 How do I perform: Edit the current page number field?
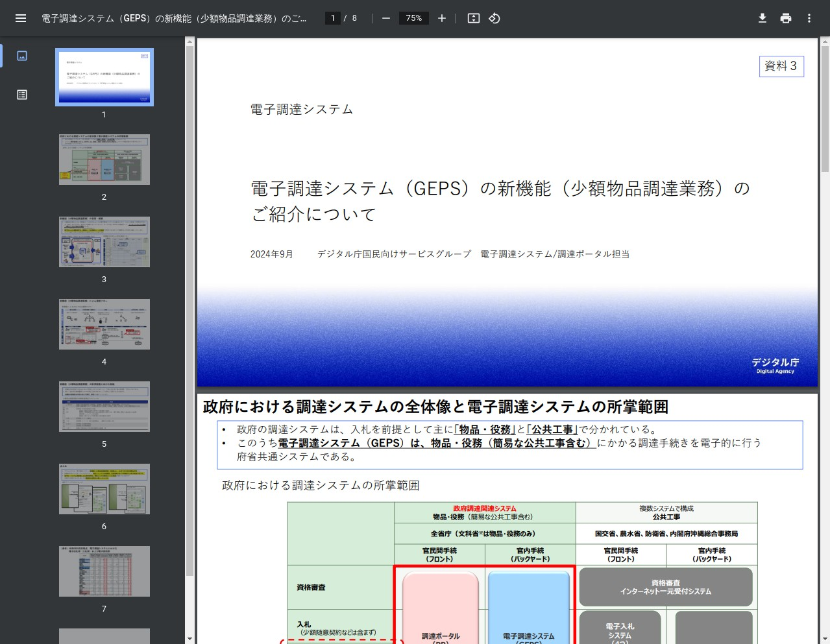333,18
